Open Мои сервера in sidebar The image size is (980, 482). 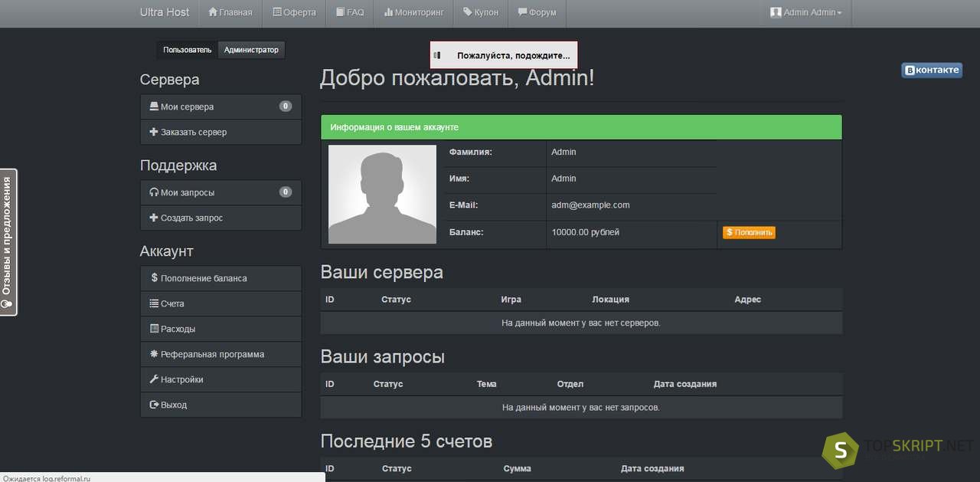(187, 107)
